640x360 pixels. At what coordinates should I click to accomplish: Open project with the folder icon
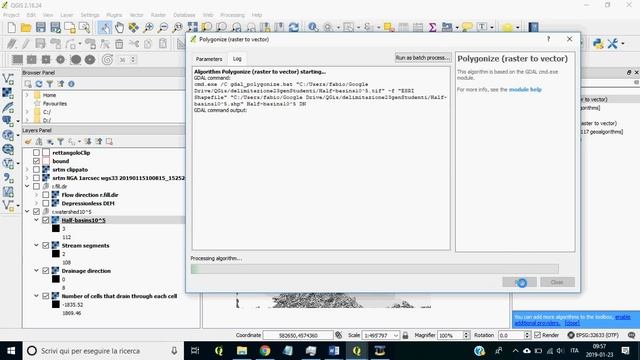26,27
